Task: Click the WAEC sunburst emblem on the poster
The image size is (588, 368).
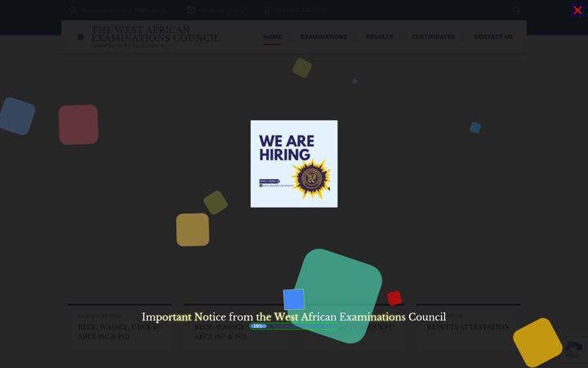Action: [311, 178]
